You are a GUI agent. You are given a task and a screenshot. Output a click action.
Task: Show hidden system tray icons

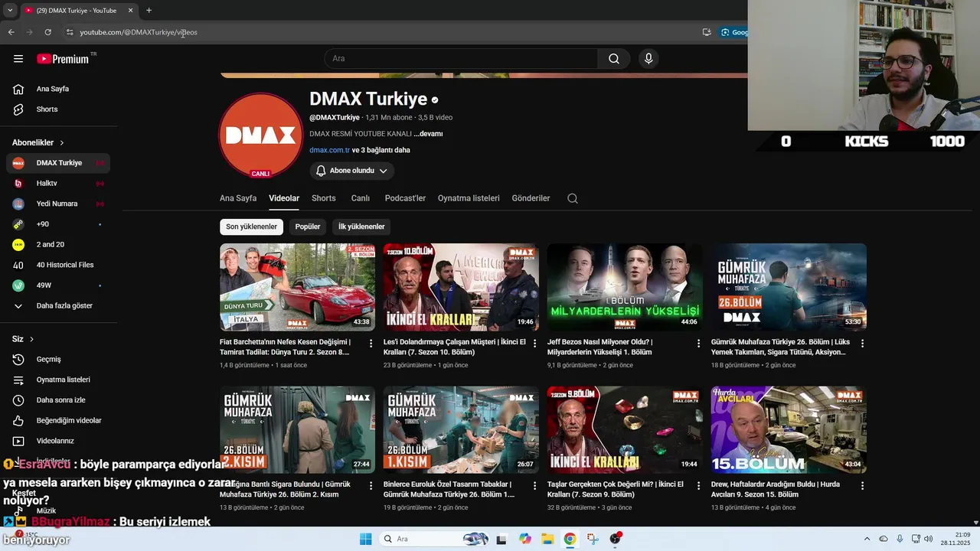point(867,539)
